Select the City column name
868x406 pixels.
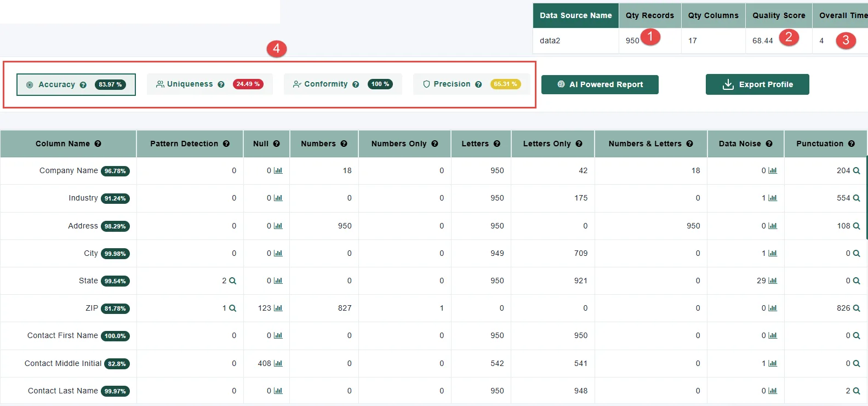tap(91, 253)
